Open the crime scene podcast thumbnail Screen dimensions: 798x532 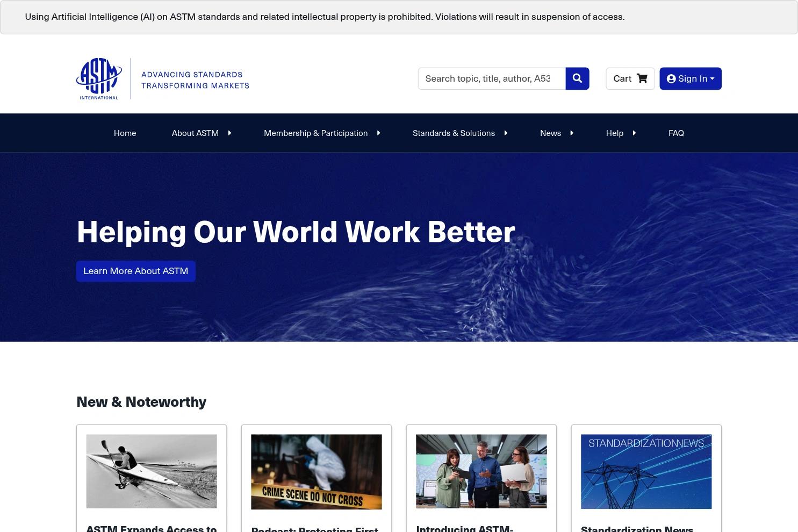[317, 471]
